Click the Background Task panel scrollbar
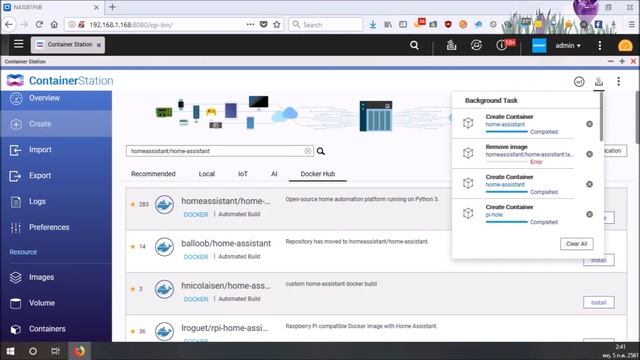The height and width of the screenshot is (360, 640). (x=601, y=117)
